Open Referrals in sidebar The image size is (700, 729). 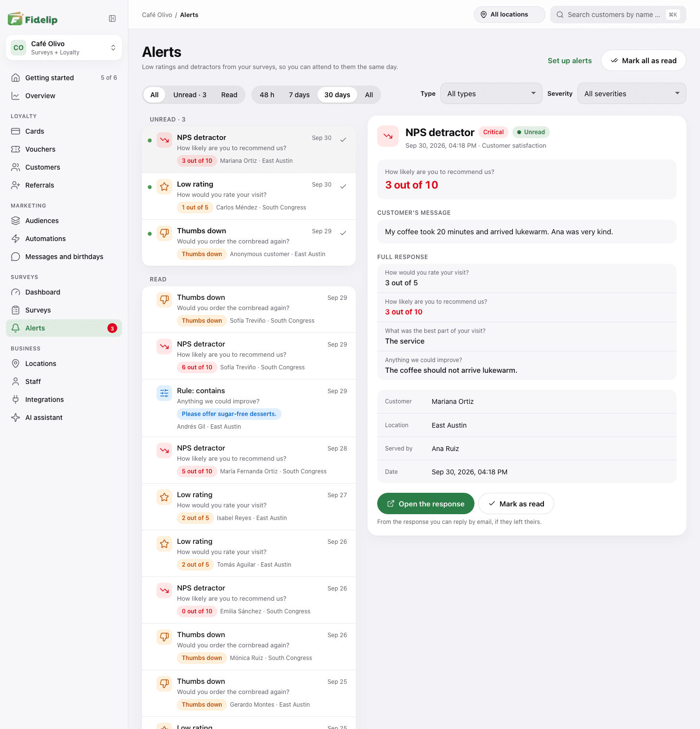tap(64, 185)
